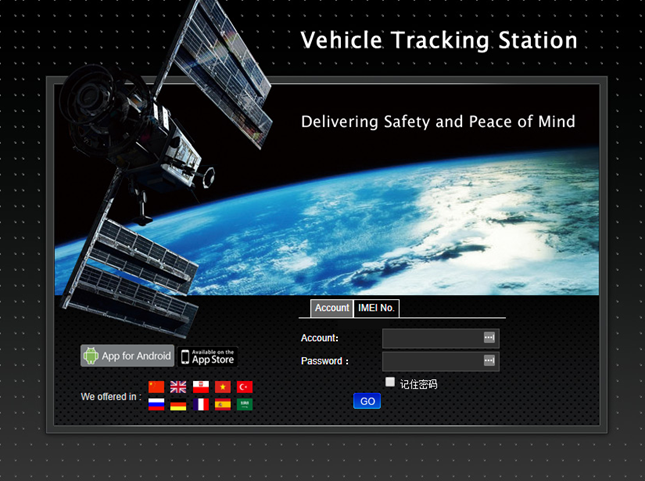Image resolution: width=645 pixels, height=481 pixels.
Task: Open the App for Android download button
Action: [x=127, y=356]
